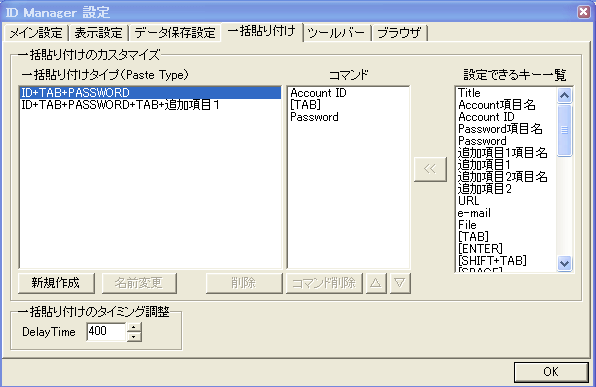This screenshot has width=596, height=387.
Task: Open the データ保存設定 tab
Action: click(175, 33)
